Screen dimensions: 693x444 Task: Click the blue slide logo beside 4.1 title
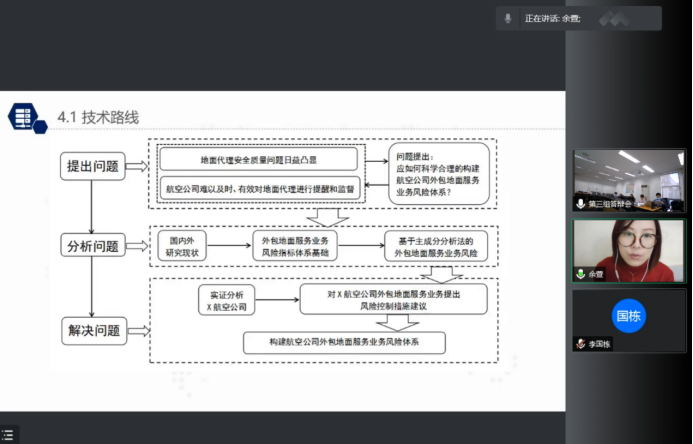(27, 117)
